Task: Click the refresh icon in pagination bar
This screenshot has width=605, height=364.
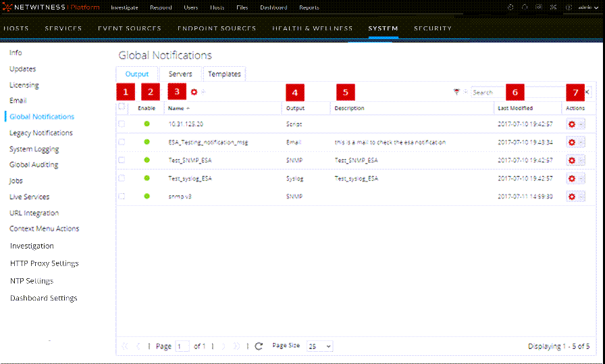Action: click(x=259, y=346)
